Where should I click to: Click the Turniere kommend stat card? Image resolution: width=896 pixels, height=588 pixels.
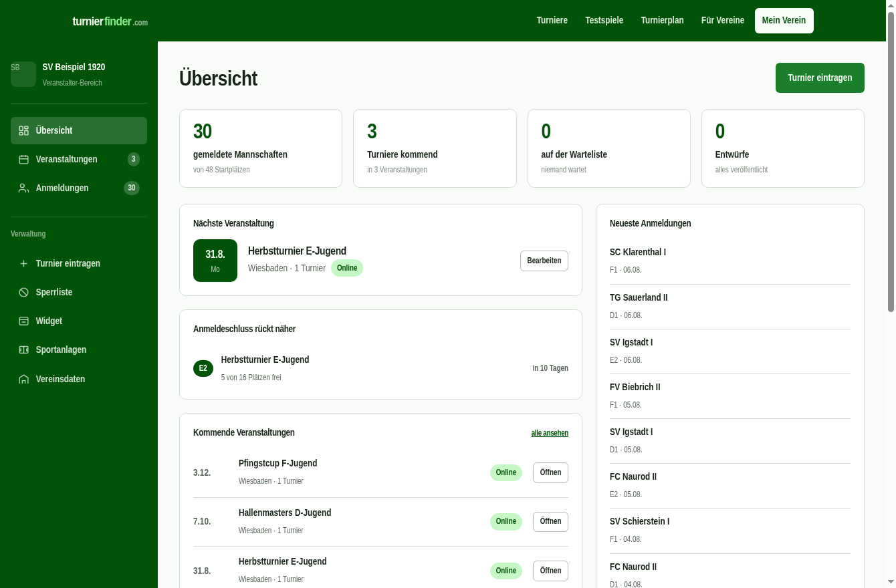[x=435, y=148]
